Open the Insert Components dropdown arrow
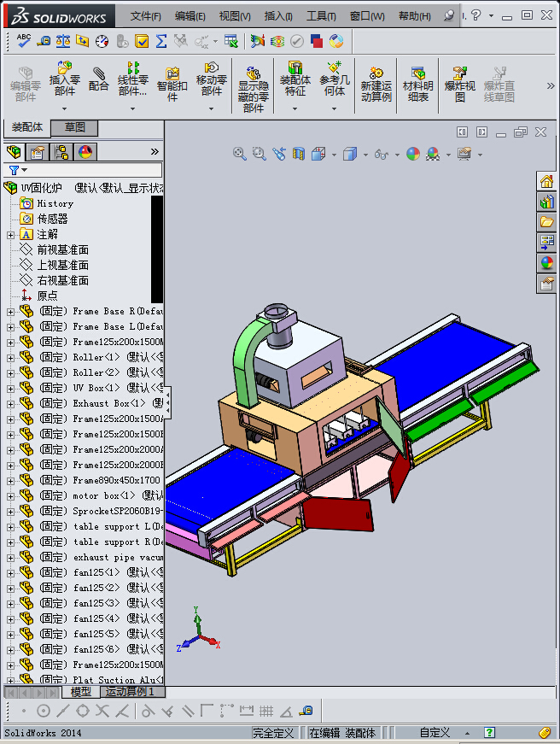 (65, 108)
